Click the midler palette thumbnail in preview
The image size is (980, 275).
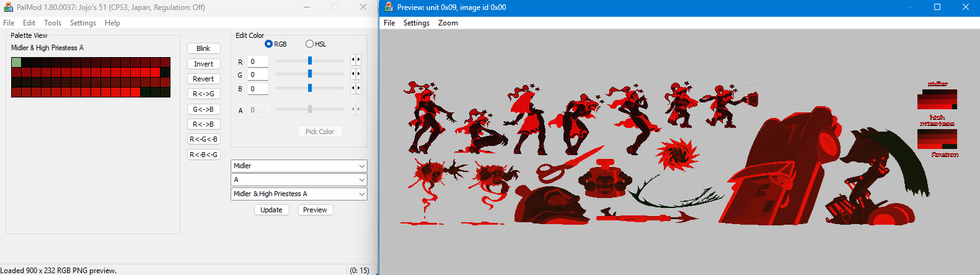(937, 99)
